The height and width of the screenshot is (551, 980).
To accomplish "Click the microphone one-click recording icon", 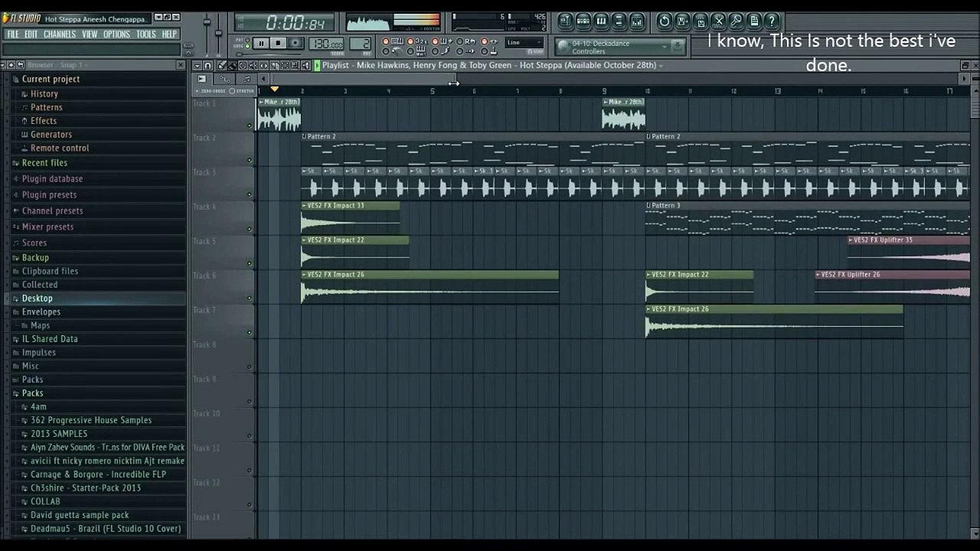I will click(x=737, y=21).
